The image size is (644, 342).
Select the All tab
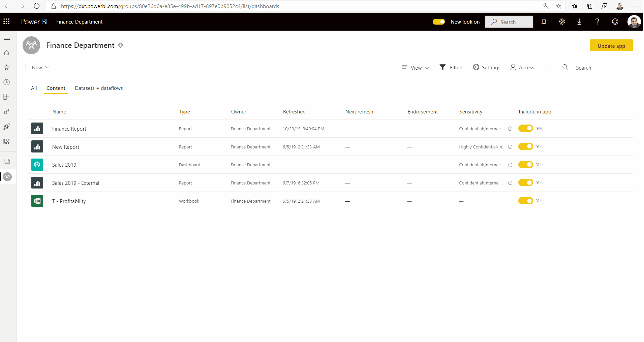pos(34,88)
